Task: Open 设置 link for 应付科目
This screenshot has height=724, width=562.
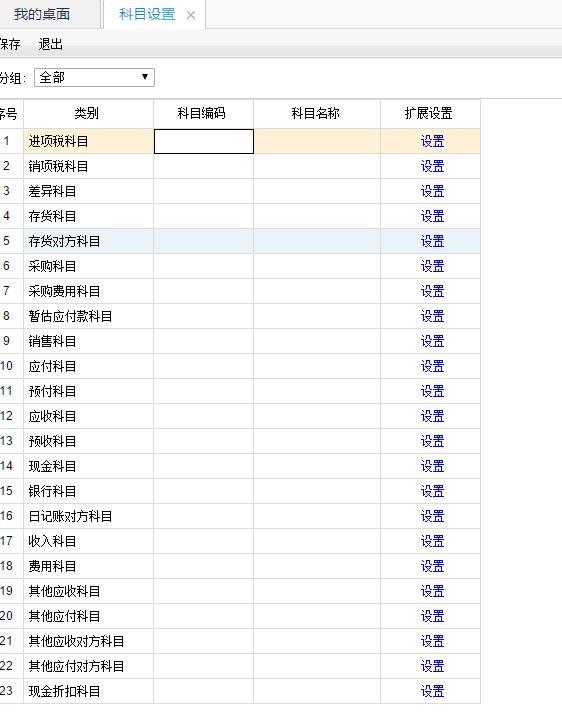Action: coord(432,366)
